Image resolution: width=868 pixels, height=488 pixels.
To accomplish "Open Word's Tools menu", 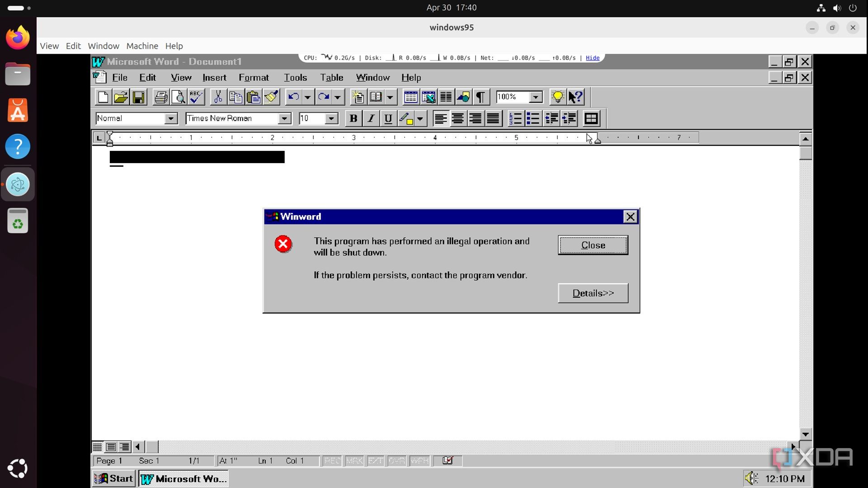I will pos(295,78).
